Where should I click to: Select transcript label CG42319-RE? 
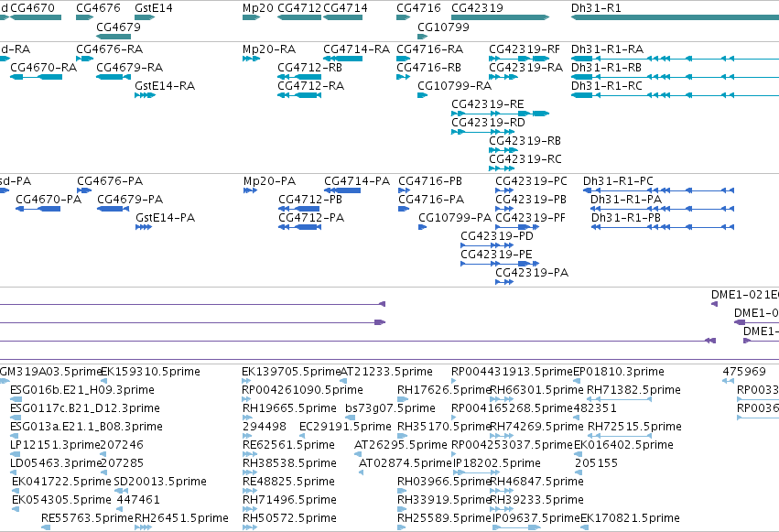(487, 103)
